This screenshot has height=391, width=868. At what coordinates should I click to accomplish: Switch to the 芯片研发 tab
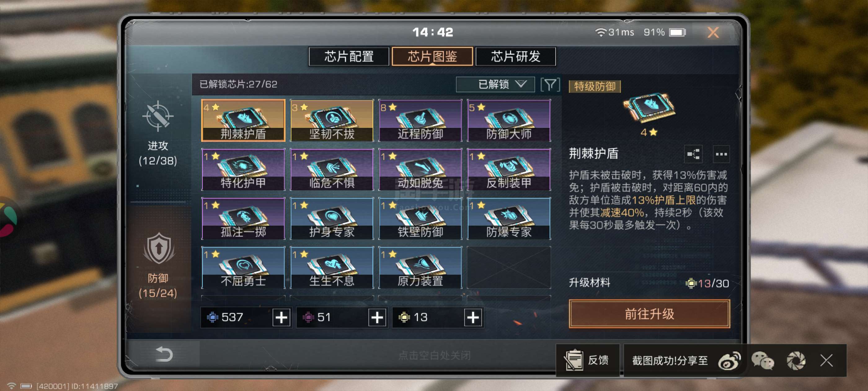515,56
